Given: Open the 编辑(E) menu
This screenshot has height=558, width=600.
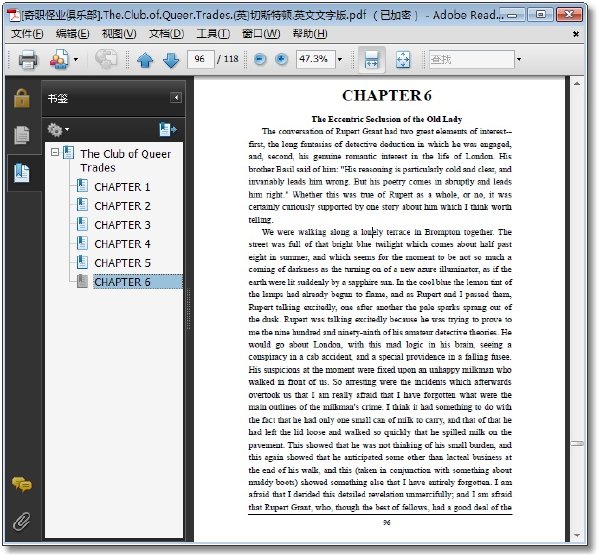Looking at the screenshot, I should pos(72,34).
